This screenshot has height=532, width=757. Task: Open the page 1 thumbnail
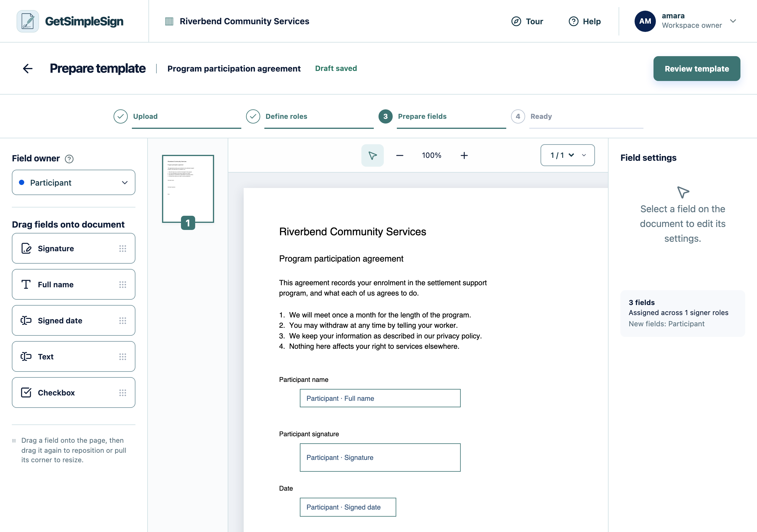coord(188,189)
